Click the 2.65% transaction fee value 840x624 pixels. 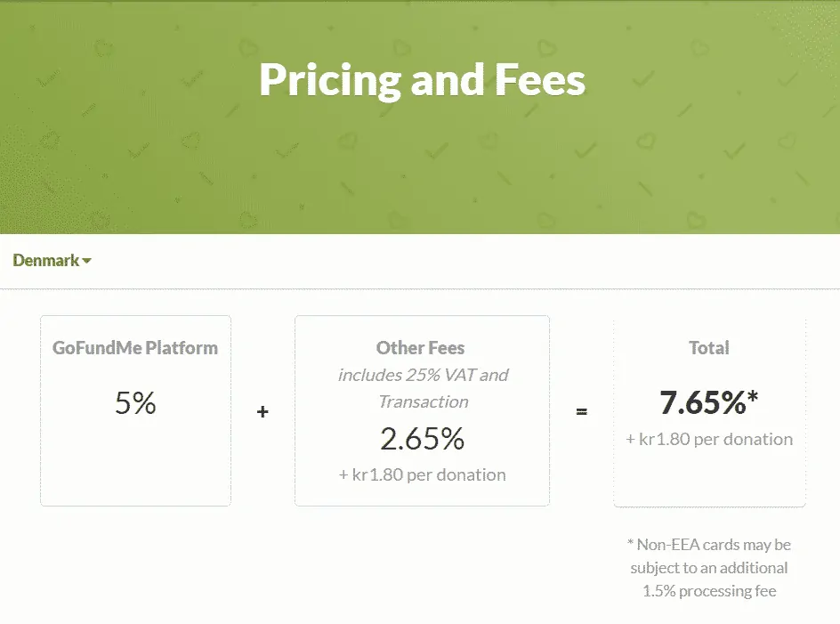(421, 438)
